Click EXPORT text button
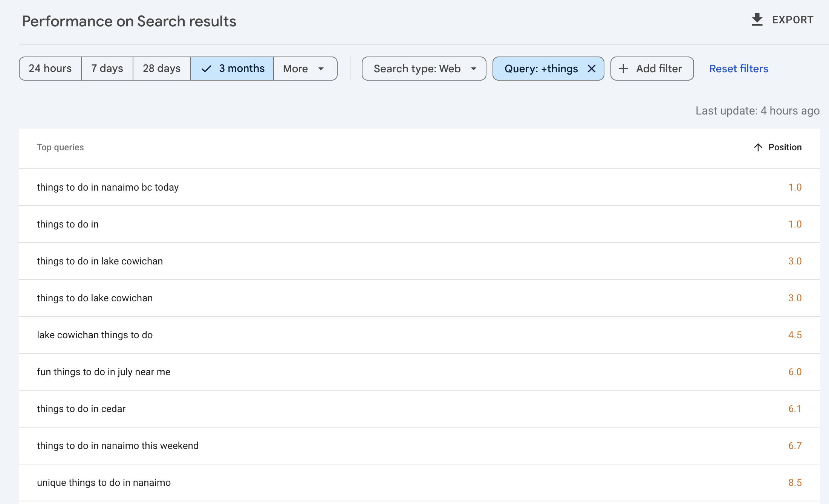Viewport: 829px width, 504px height. (792, 20)
